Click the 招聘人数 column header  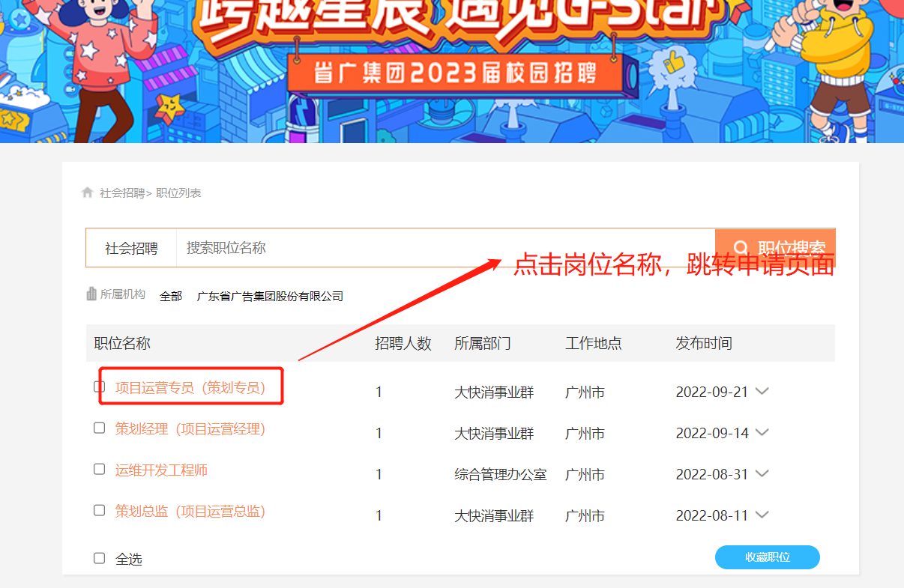(403, 344)
